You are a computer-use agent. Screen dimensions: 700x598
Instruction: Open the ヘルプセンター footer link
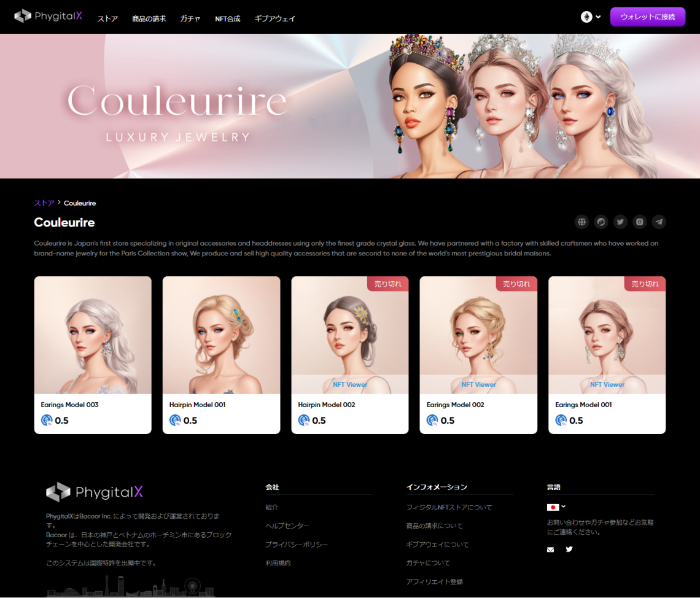287,526
